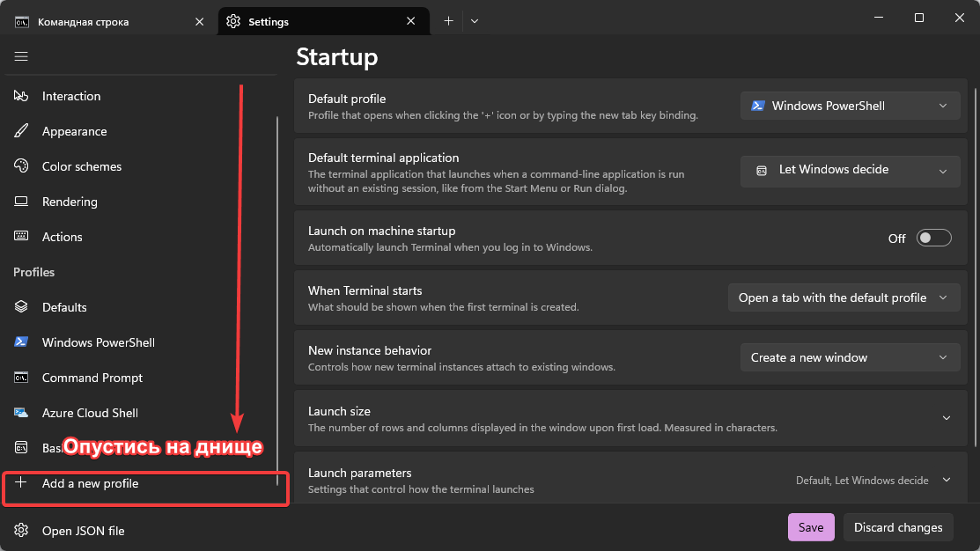Select the Defaults profile entry
This screenshot has width=980, height=551.
click(64, 307)
